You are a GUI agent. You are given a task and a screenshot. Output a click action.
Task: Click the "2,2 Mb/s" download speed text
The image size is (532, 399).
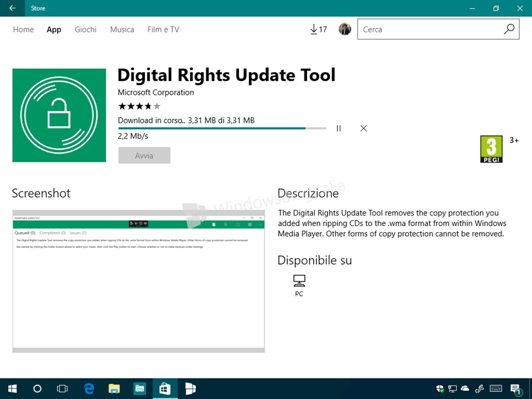[x=133, y=136]
